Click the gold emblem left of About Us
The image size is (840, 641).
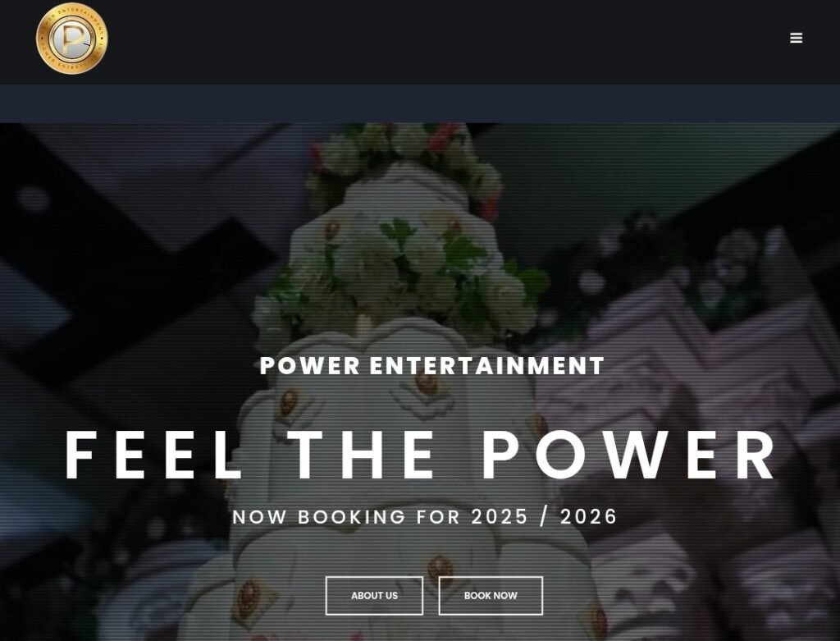pyautogui.click(x=249, y=597)
